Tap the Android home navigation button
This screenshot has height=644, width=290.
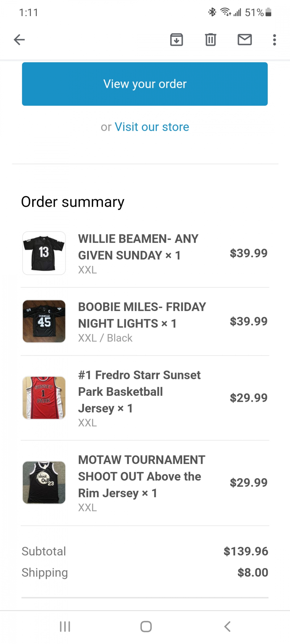pos(146,627)
